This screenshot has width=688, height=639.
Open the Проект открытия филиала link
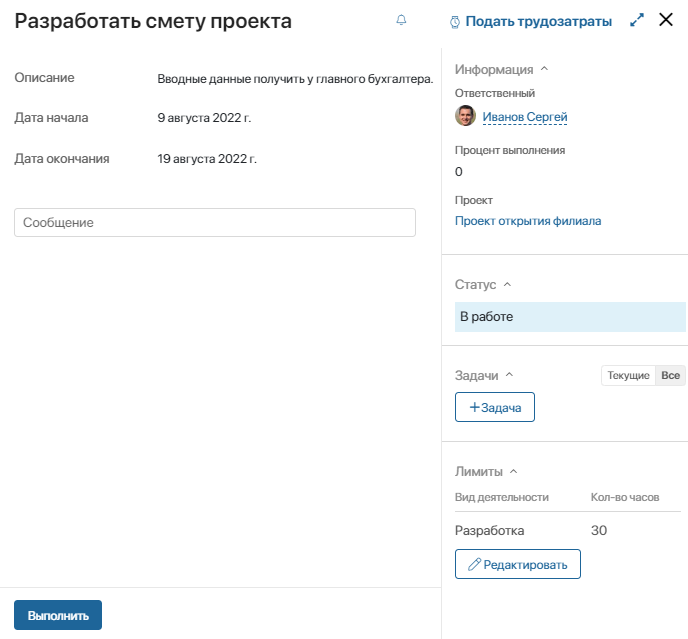(x=528, y=221)
